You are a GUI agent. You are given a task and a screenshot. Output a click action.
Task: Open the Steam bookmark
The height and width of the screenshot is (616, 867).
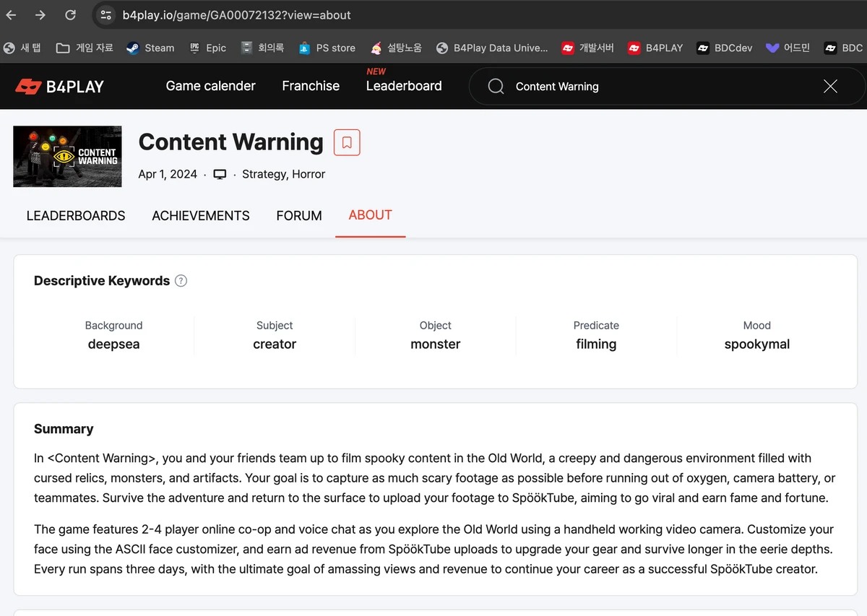150,48
